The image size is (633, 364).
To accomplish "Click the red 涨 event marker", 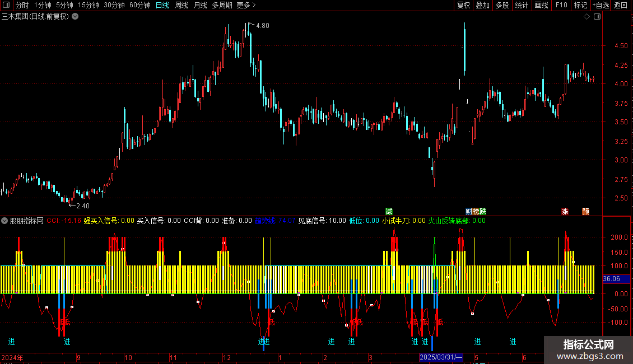I will (x=565, y=212).
